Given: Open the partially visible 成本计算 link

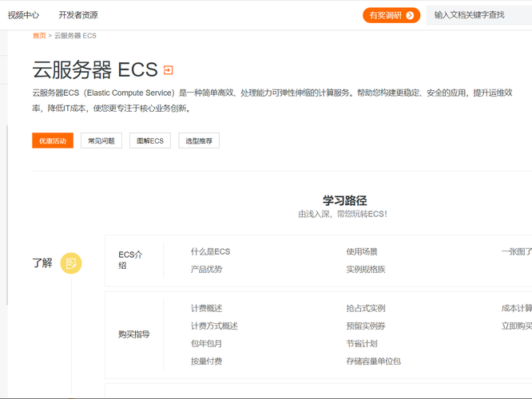Looking at the screenshot, I should (x=517, y=308).
